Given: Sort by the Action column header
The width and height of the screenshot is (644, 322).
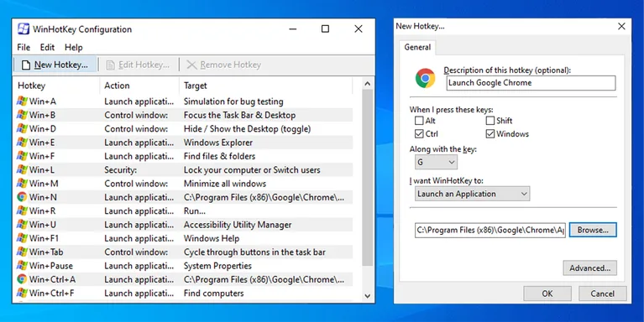Looking at the screenshot, I should pos(139,86).
